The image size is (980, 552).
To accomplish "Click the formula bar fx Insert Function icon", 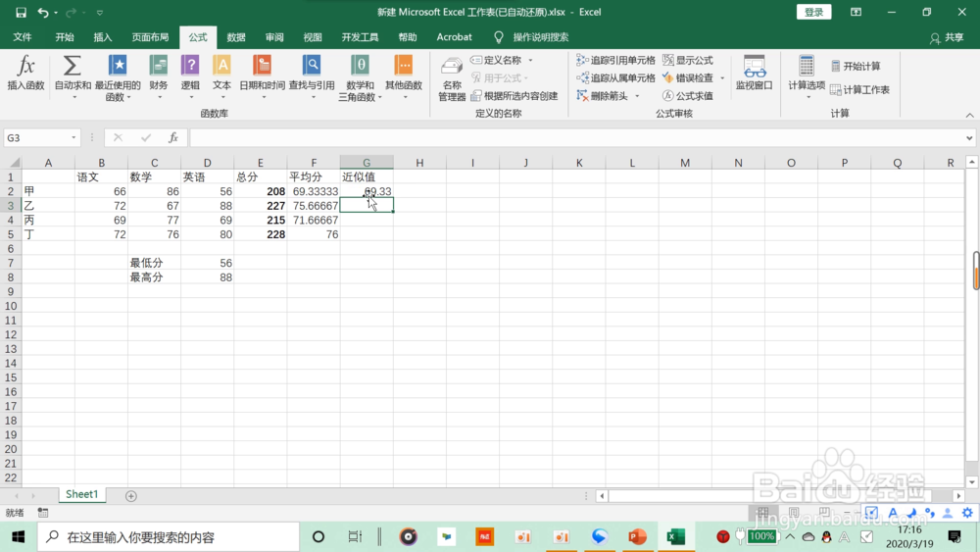I will [x=173, y=137].
